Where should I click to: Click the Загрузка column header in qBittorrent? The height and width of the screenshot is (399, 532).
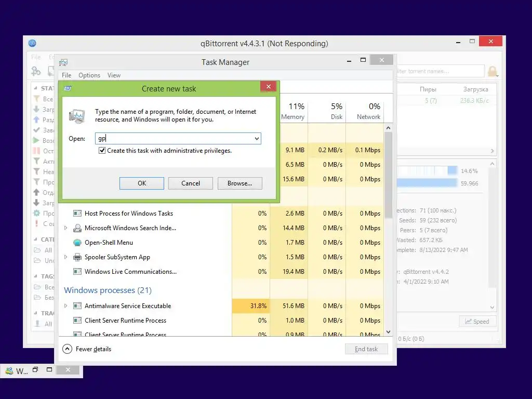[x=476, y=89]
